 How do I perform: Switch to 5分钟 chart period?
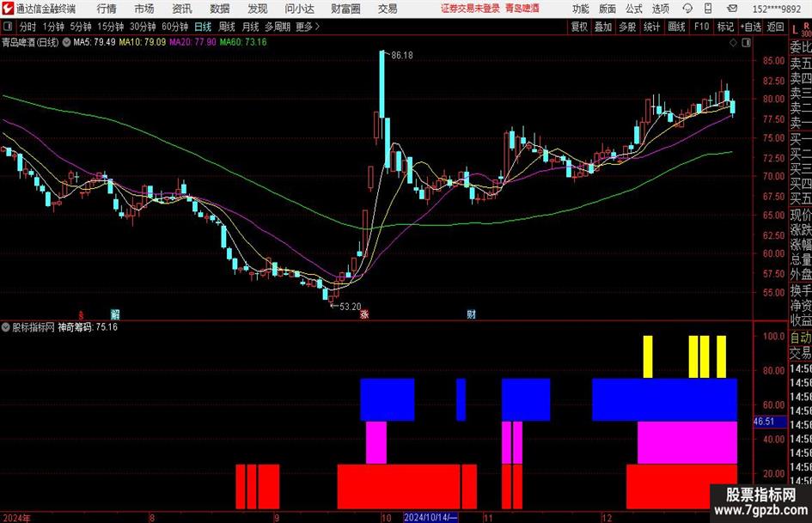point(80,27)
